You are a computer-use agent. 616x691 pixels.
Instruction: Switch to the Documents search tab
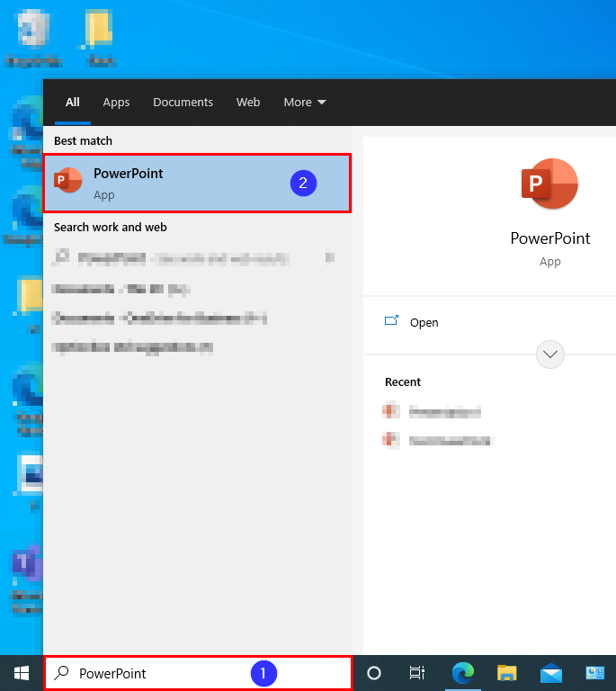183,103
